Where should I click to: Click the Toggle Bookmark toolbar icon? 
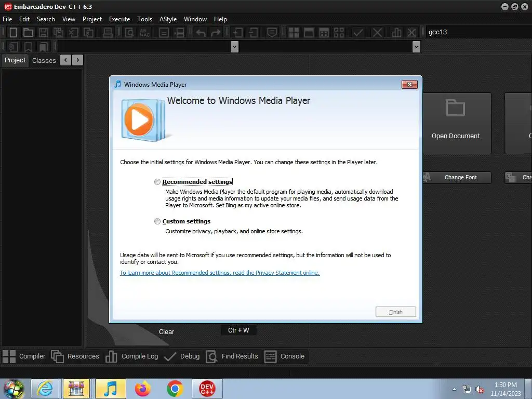[28, 46]
